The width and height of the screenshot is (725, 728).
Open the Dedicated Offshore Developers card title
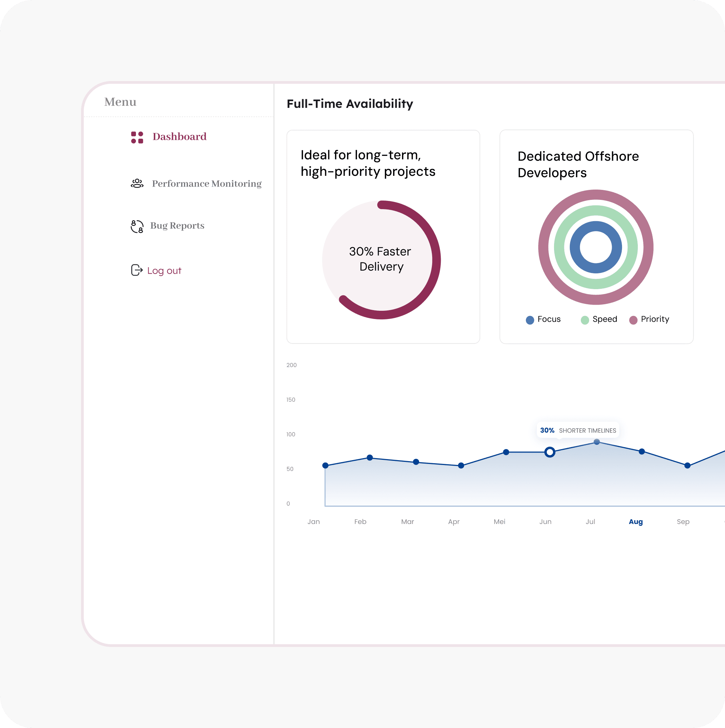(x=578, y=165)
